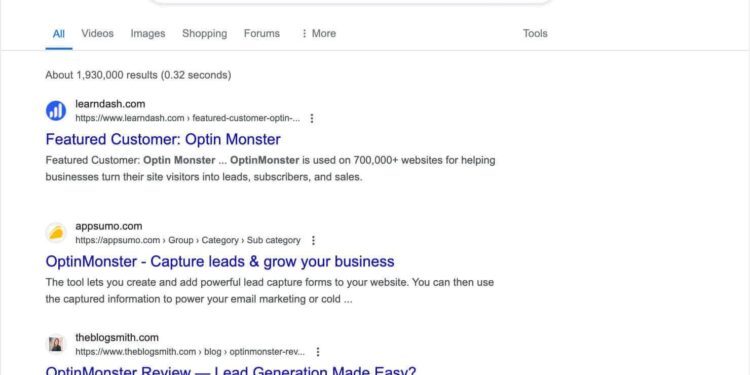Switch to the Videos tab
Viewport: 750px width, 375px height.
(98, 33)
